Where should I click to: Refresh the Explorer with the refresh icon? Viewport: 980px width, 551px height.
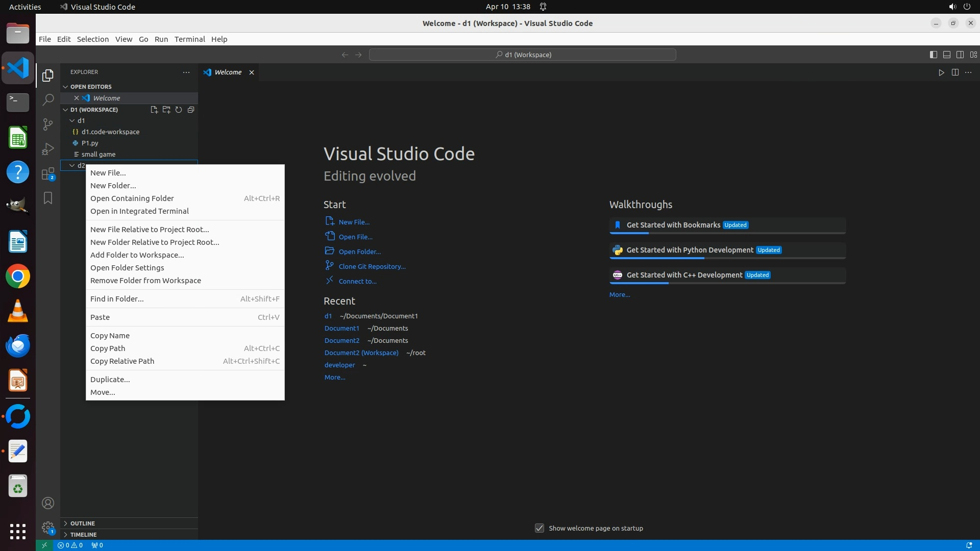(179, 110)
